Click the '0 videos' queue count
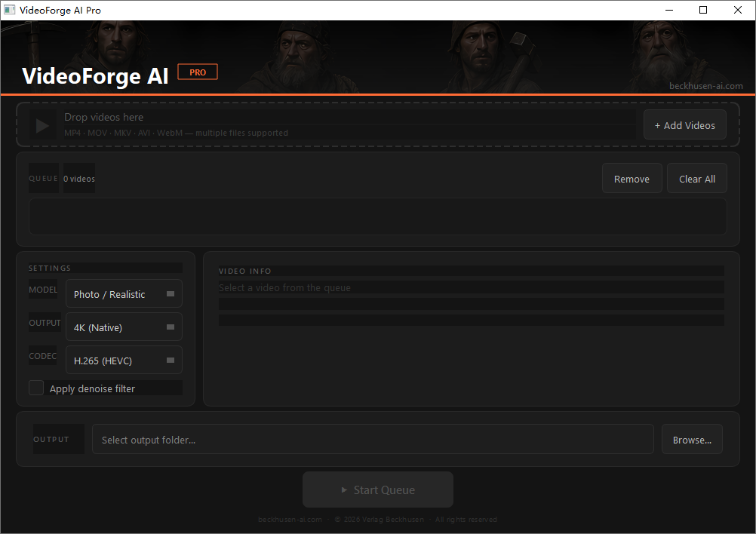Image resolution: width=756 pixels, height=534 pixels. [79, 179]
